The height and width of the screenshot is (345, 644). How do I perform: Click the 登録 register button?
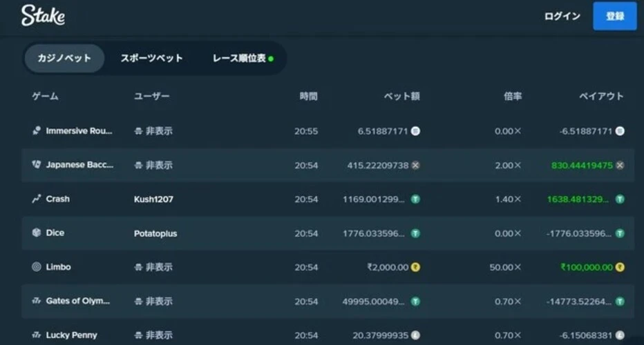coord(615,16)
